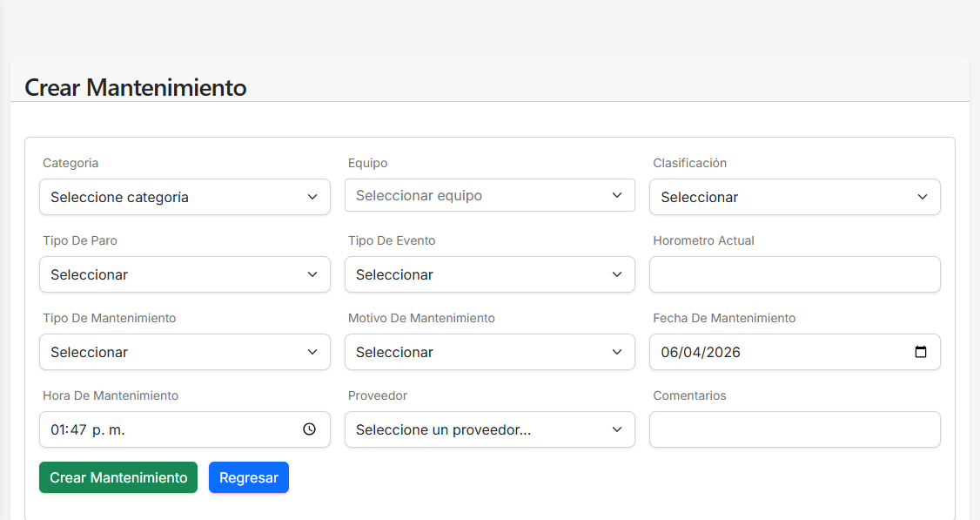The image size is (980, 520).
Task: Click the chevron arrow in Equipo field
Action: 617,195
